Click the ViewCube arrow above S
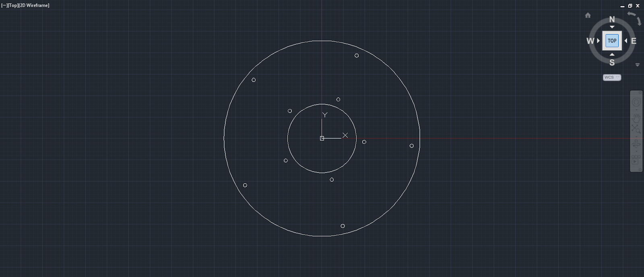Image resolution: width=644 pixels, height=277 pixels. 612,54
